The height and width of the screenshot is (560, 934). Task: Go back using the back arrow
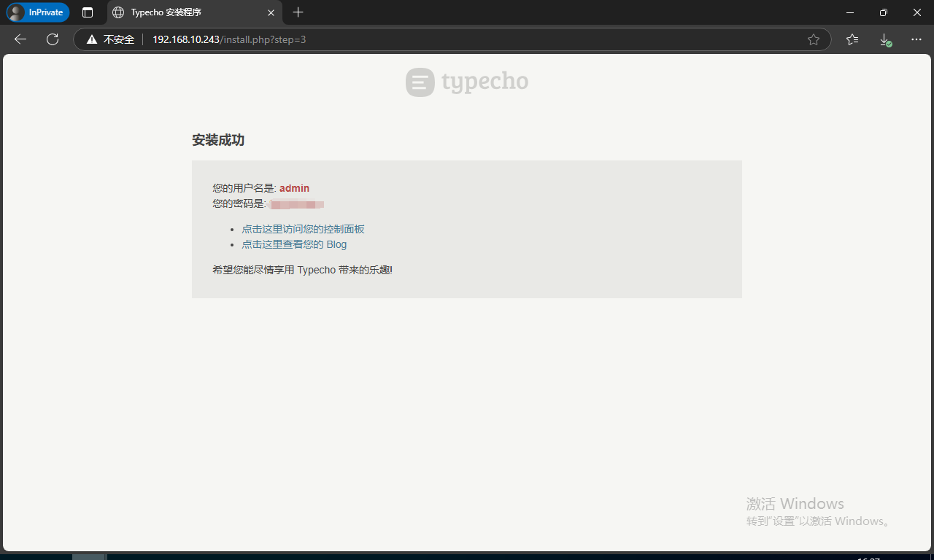pyautogui.click(x=20, y=39)
